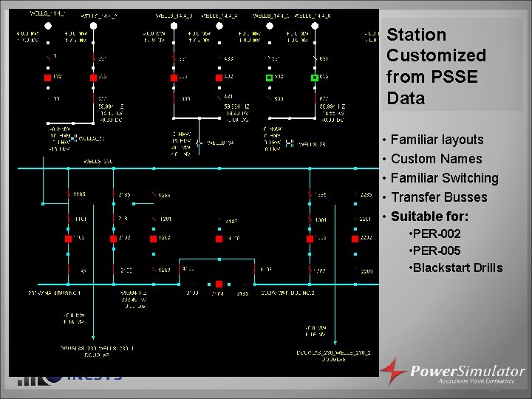532x399 pixels.
Task: Click the DOUGLAS_230_WELLS_230_1 line label
Action: coord(97,348)
